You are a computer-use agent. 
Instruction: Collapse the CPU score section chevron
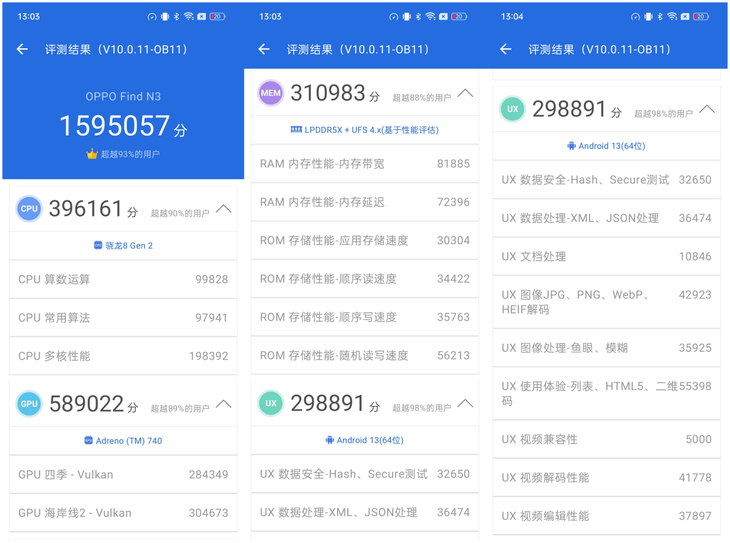(x=223, y=209)
